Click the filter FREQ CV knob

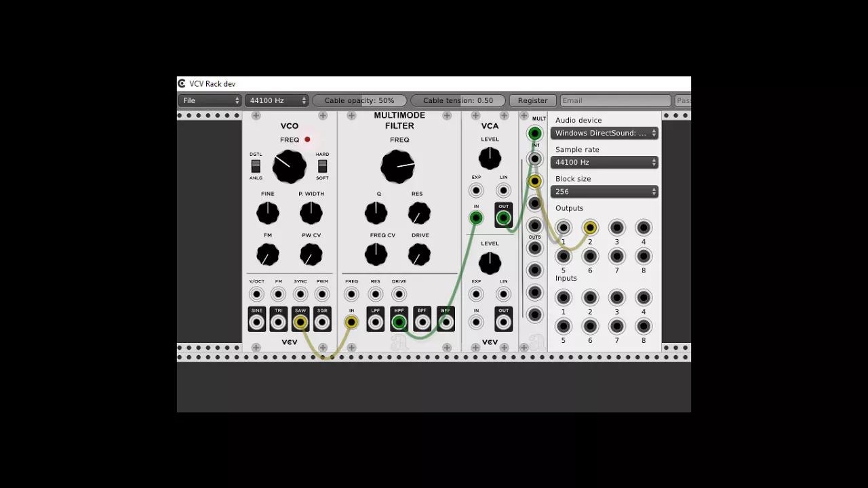[376, 254]
